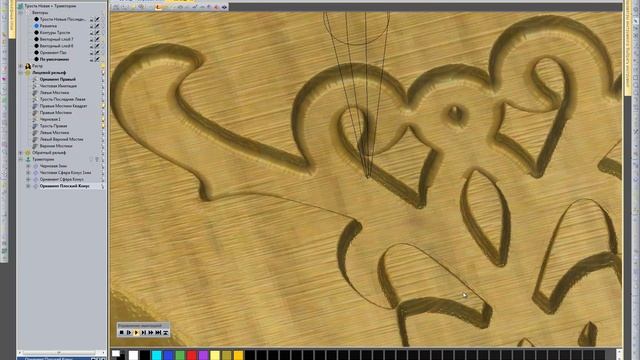This screenshot has height=360, width=640.
Task: Click the project panel horizontal scrollbar
Action: (x=61, y=353)
